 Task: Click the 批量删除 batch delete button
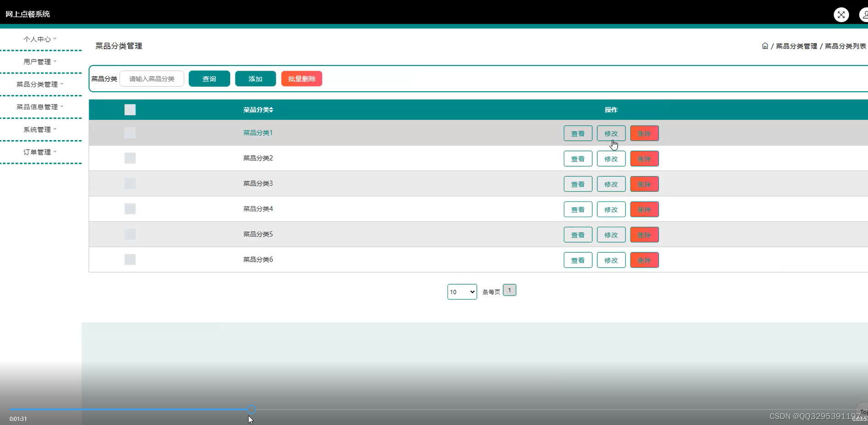(301, 79)
